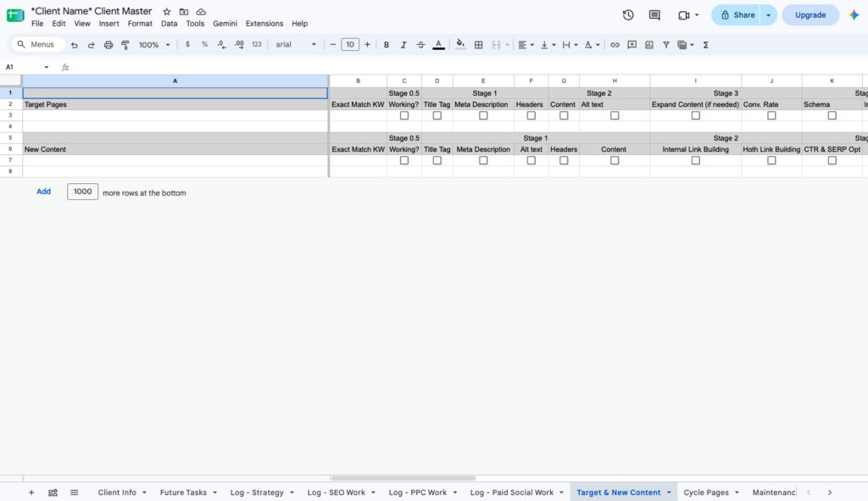Open the Format menu
This screenshot has width=868, height=501.
click(x=140, y=24)
